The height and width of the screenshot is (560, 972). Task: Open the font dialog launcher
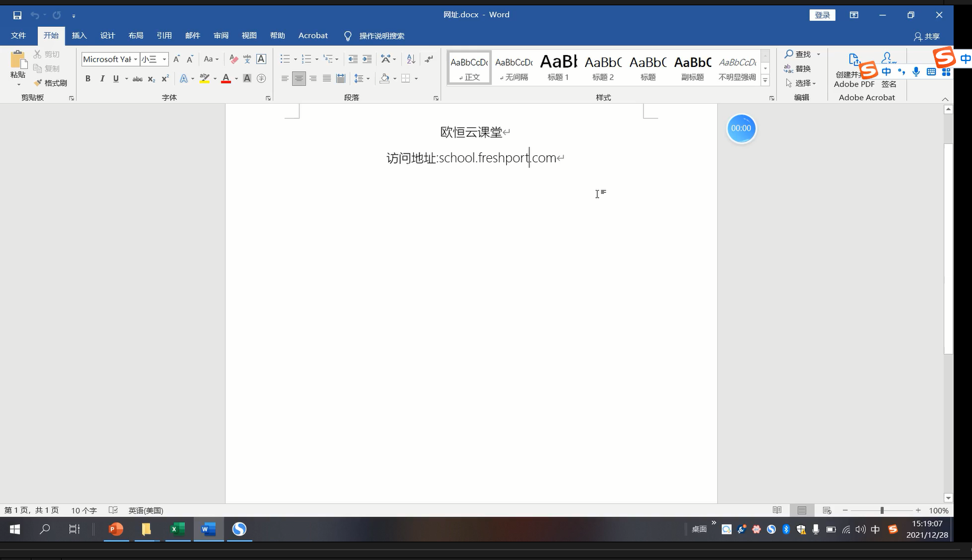coord(268,98)
